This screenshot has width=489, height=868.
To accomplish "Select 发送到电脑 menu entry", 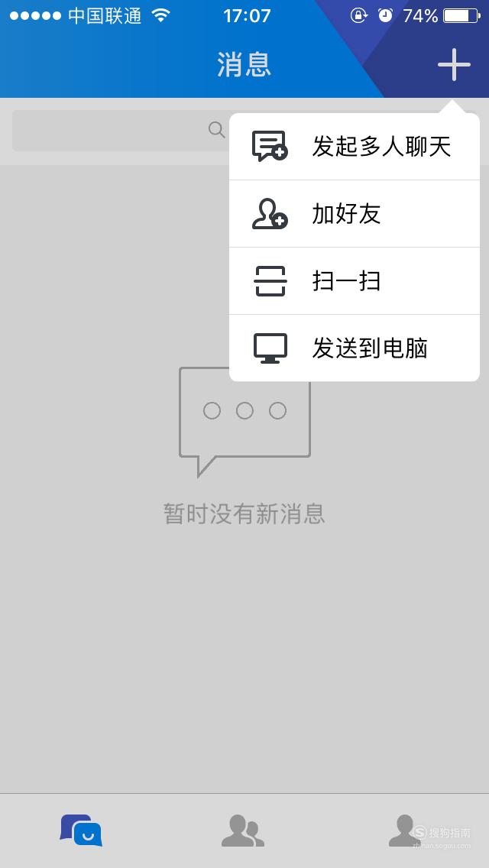I will point(355,348).
